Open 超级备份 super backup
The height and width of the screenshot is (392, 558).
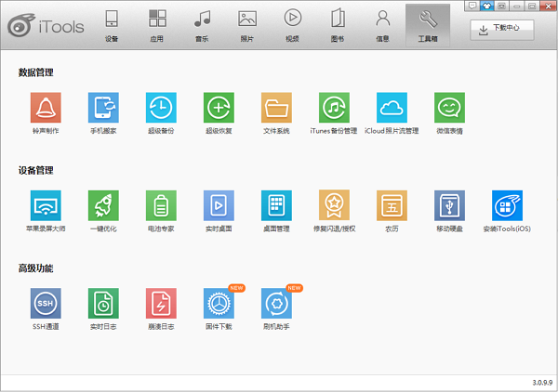161,108
